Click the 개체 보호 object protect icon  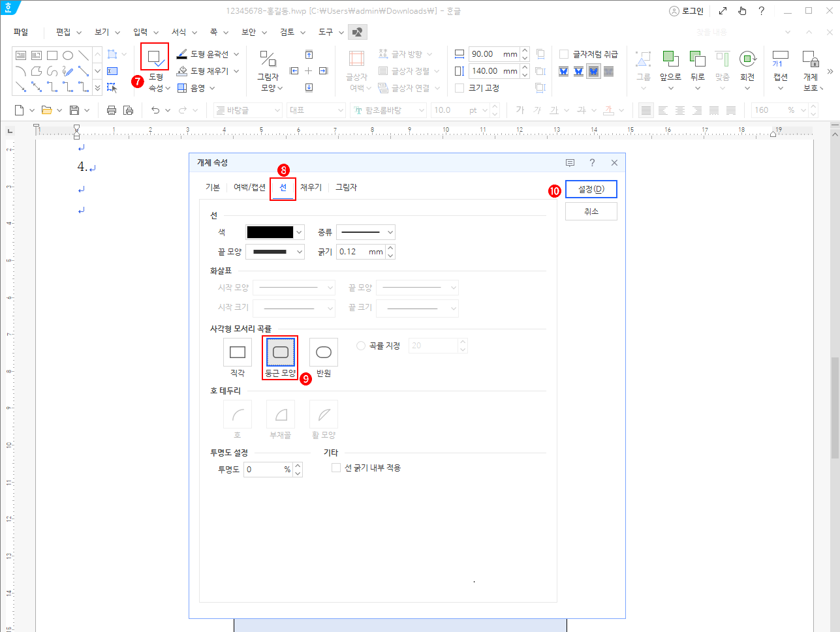coord(811,59)
